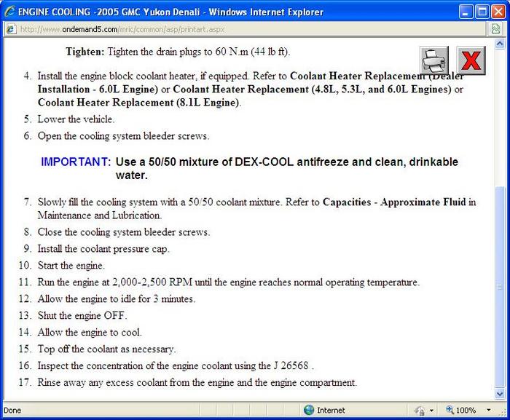Click the compatibility view icon beside the address bar
The height and width of the screenshot is (420, 510).
495,29
